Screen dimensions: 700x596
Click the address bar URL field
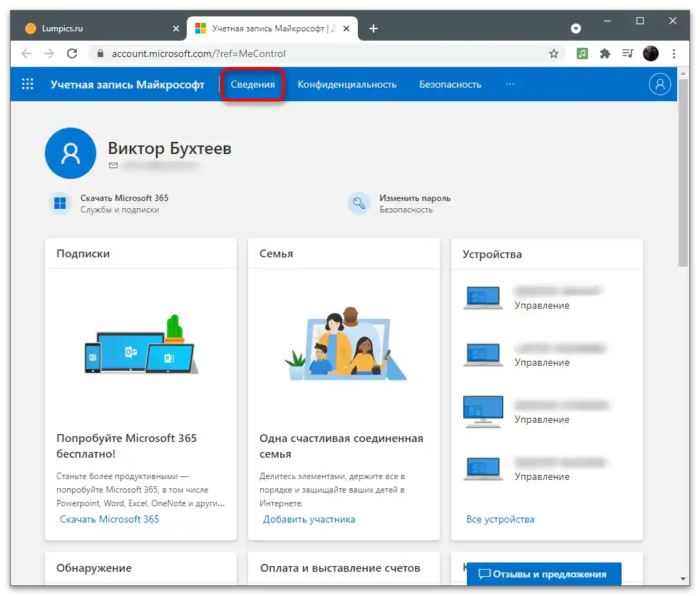pyautogui.click(x=326, y=53)
